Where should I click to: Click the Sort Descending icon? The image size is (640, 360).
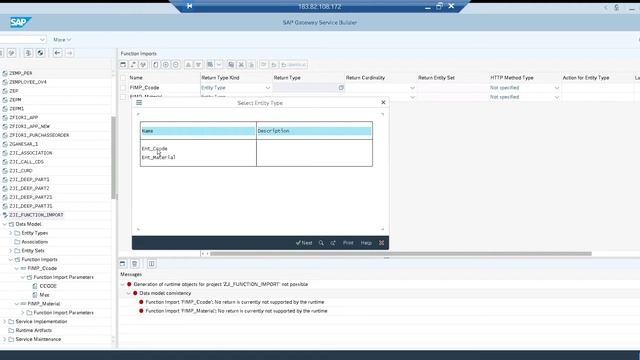pyautogui.click(x=198, y=65)
